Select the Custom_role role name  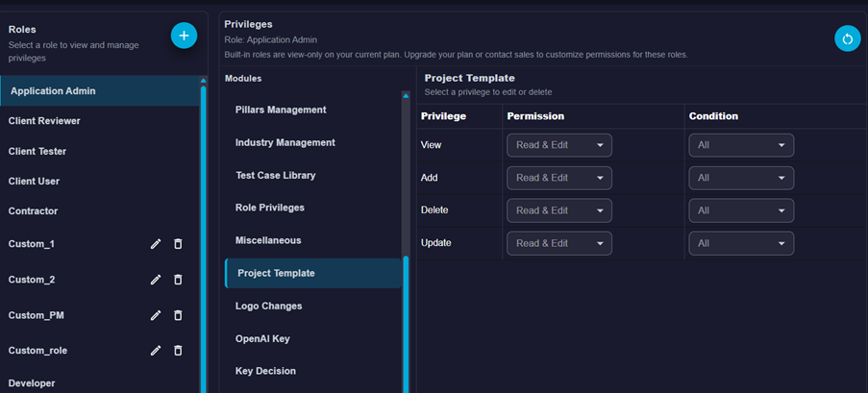pos(37,351)
